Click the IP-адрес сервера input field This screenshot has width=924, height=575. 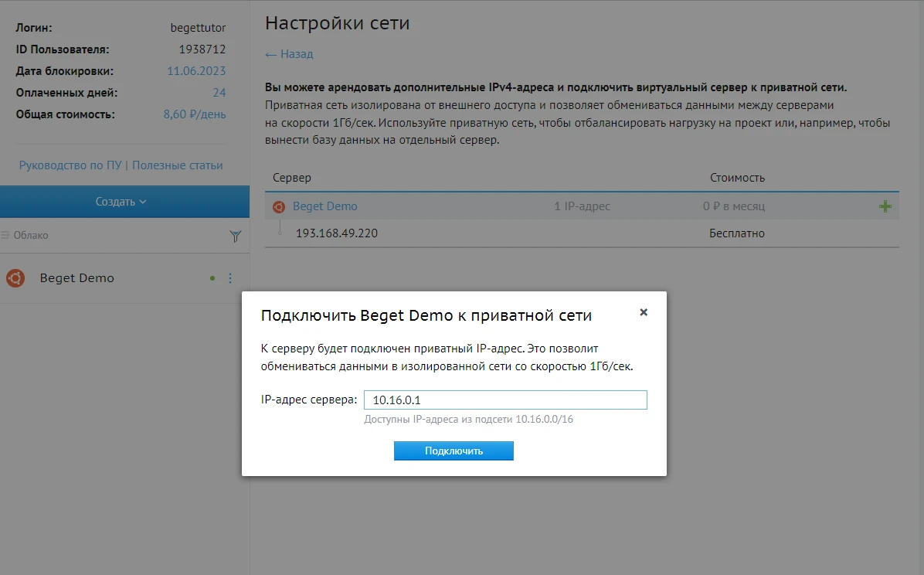tap(505, 400)
